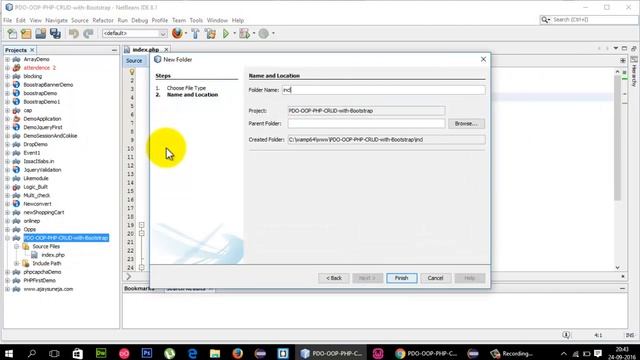
Task: Open the Recording... taskbar application
Action: coord(512,353)
